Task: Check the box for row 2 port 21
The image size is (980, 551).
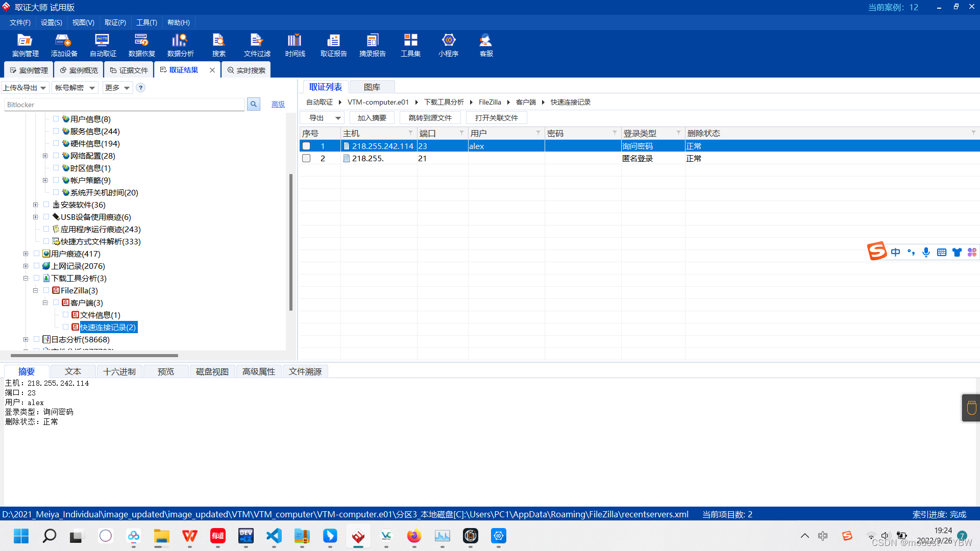Action: (306, 159)
